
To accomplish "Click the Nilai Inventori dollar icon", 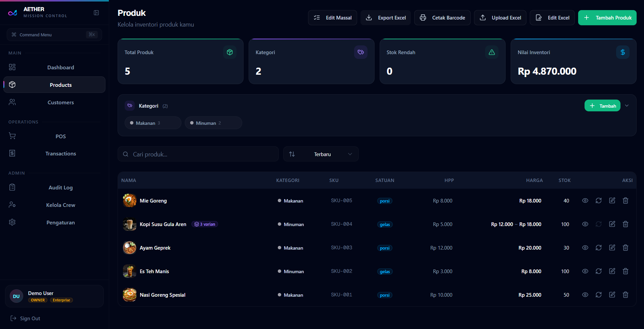I will click(623, 52).
